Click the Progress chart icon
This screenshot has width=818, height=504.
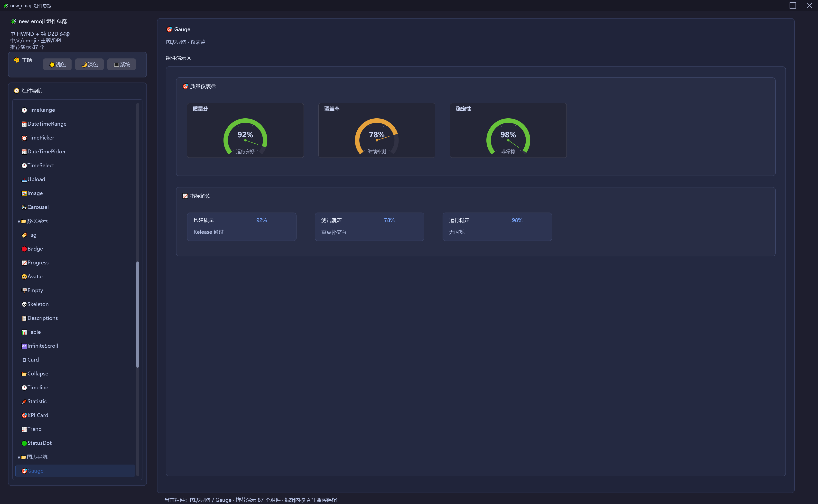pos(24,263)
